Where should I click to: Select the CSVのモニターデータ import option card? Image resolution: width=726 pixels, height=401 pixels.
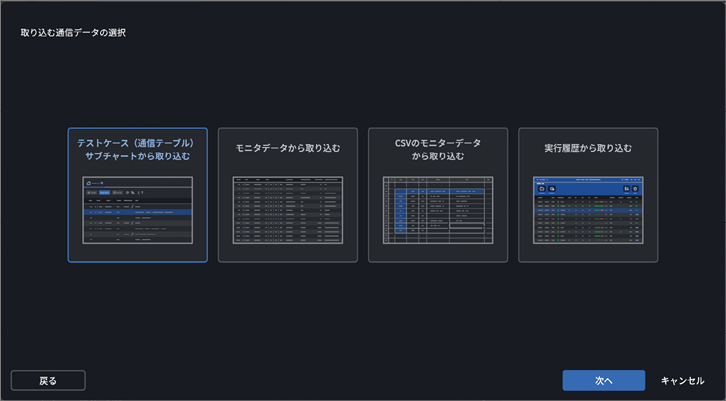coord(438,195)
